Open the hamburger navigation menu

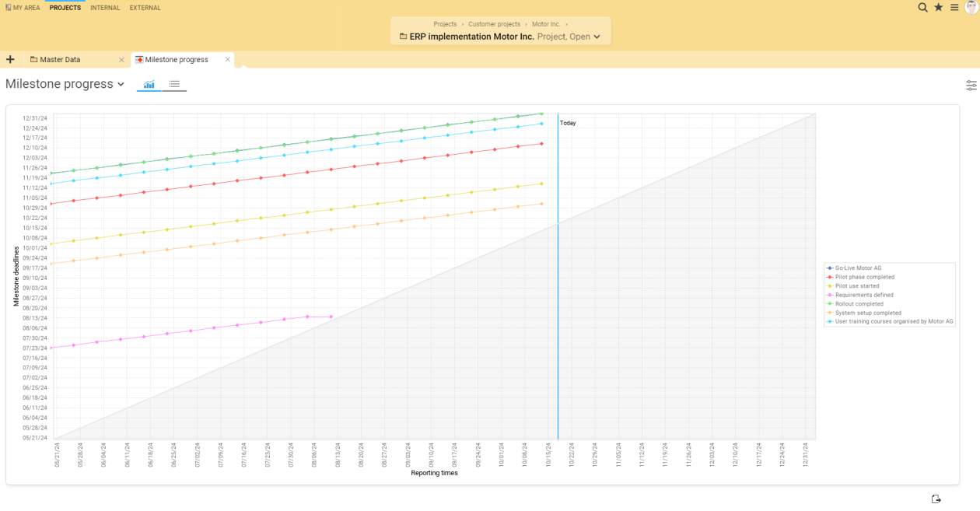point(954,7)
